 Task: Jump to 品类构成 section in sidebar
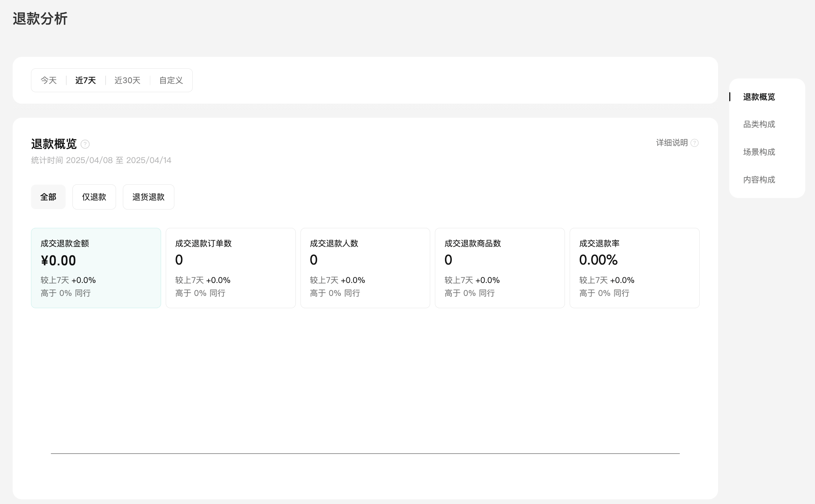tap(759, 125)
